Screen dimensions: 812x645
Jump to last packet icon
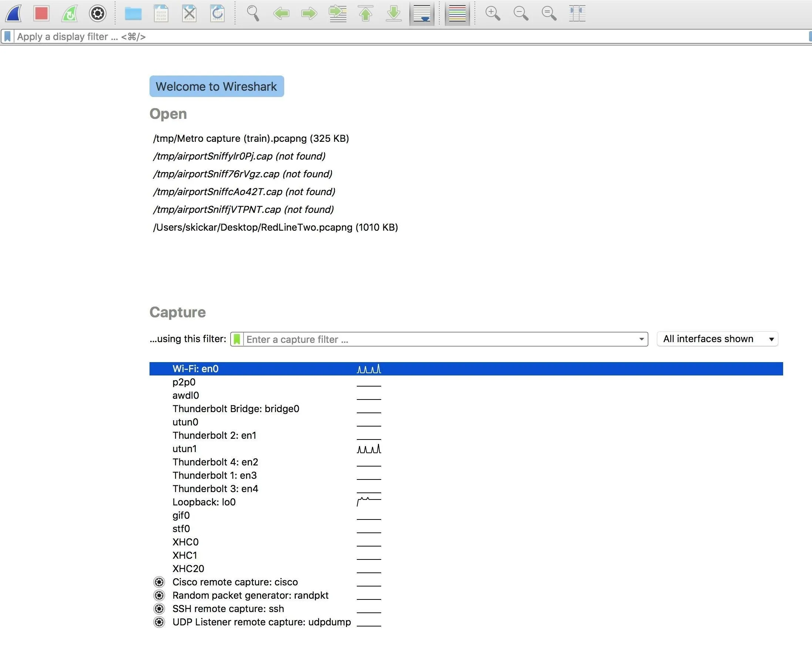pyautogui.click(x=393, y=14)
